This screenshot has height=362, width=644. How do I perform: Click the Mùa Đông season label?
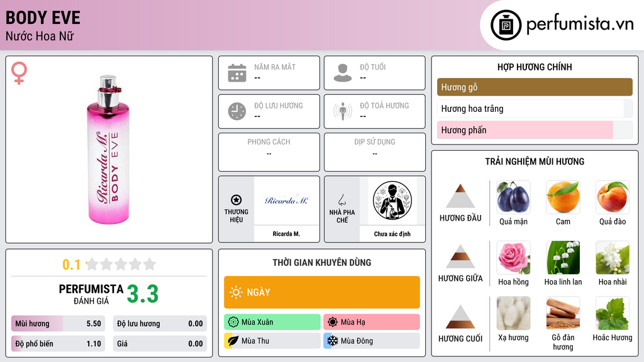point(357,341)
